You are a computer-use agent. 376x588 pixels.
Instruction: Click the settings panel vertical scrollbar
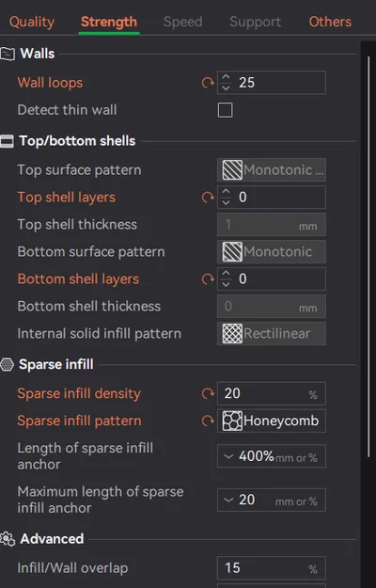click(368, 257)
